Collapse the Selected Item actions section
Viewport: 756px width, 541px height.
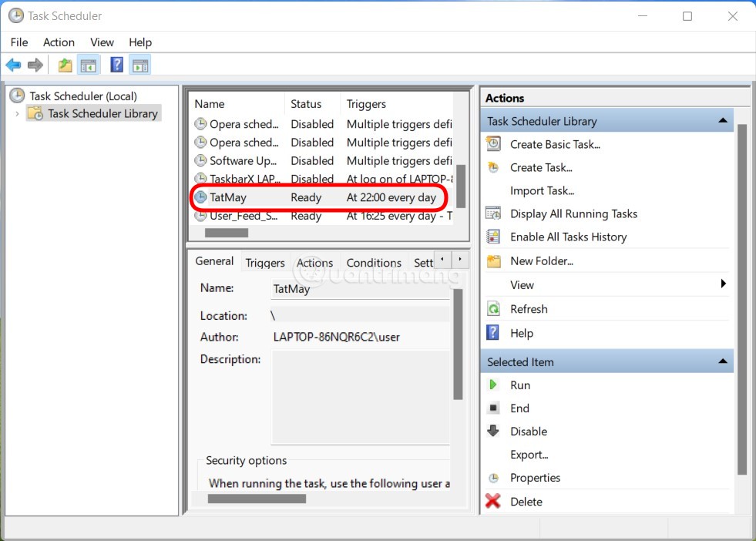[x=722, y=361]
